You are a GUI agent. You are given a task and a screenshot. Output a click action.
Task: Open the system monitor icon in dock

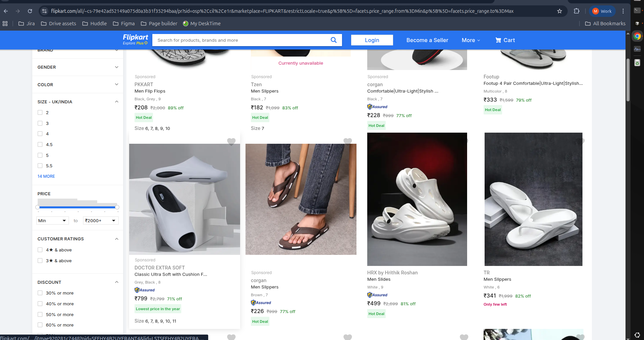637,49
